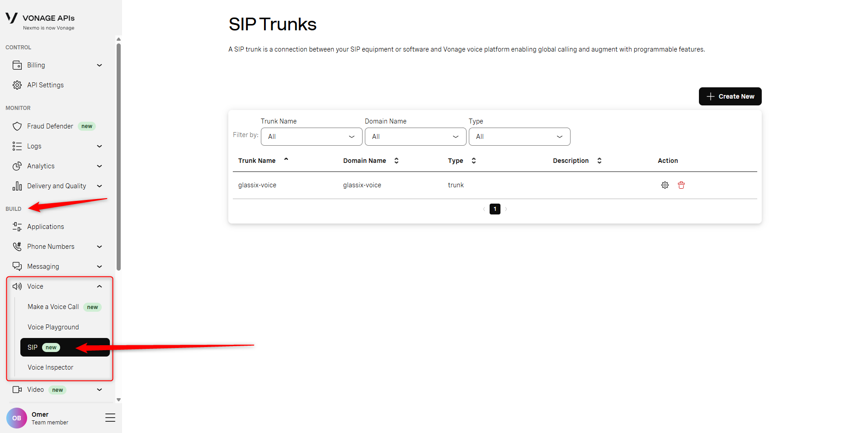Click the Voice speaker icon
The image size is (868, 433).
tap(17, 286)
